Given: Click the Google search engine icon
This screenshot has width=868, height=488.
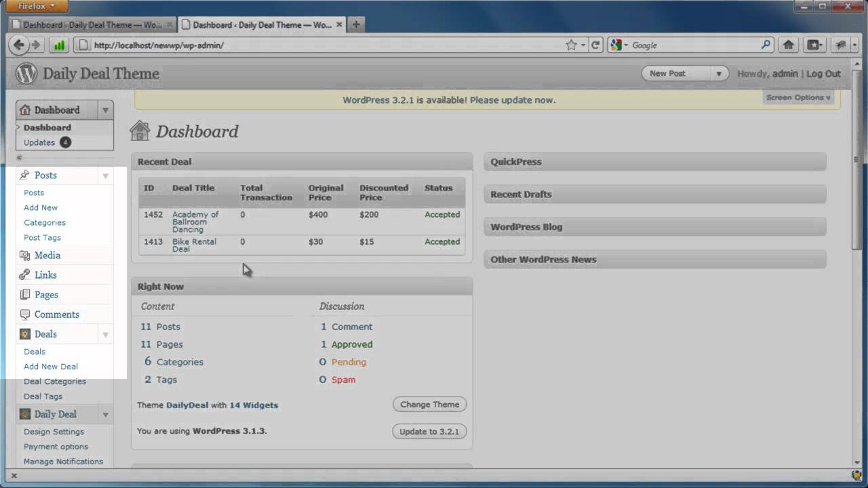Looking at the screenshot, I should pos(616,45).
